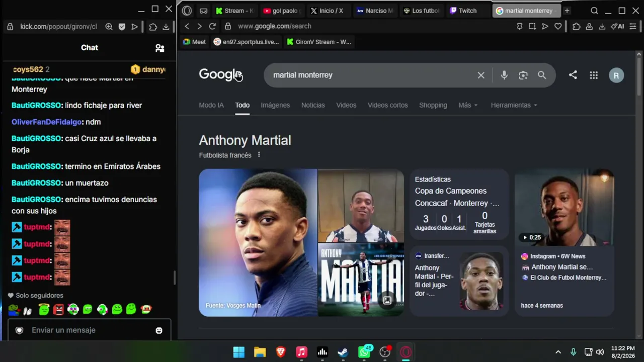Open downloads icon in the Kick window
Viewport: 644px width, 362px height.
coord(166,27)
